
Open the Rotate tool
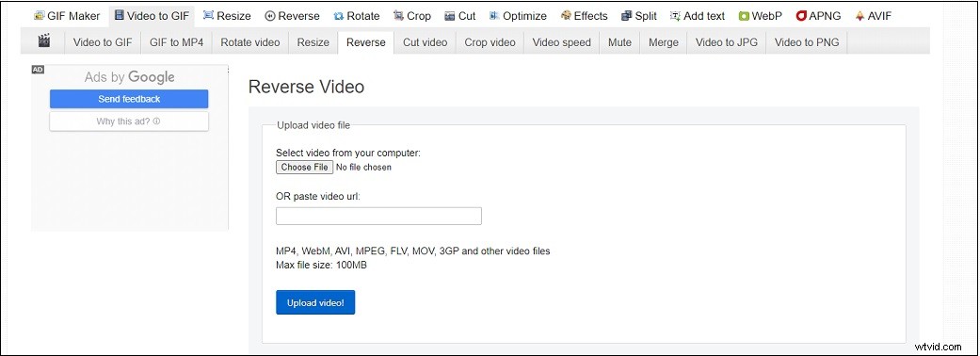click(x=357, y=16)
